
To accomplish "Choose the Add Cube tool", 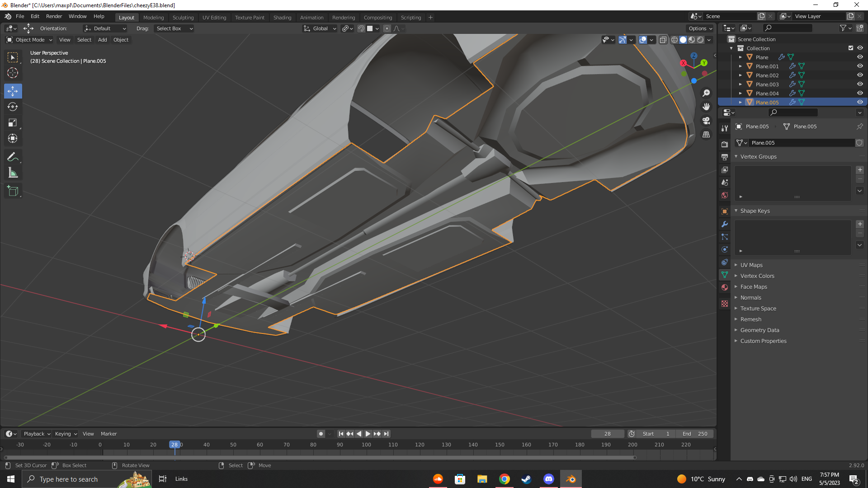I will [x=13, y=191].
